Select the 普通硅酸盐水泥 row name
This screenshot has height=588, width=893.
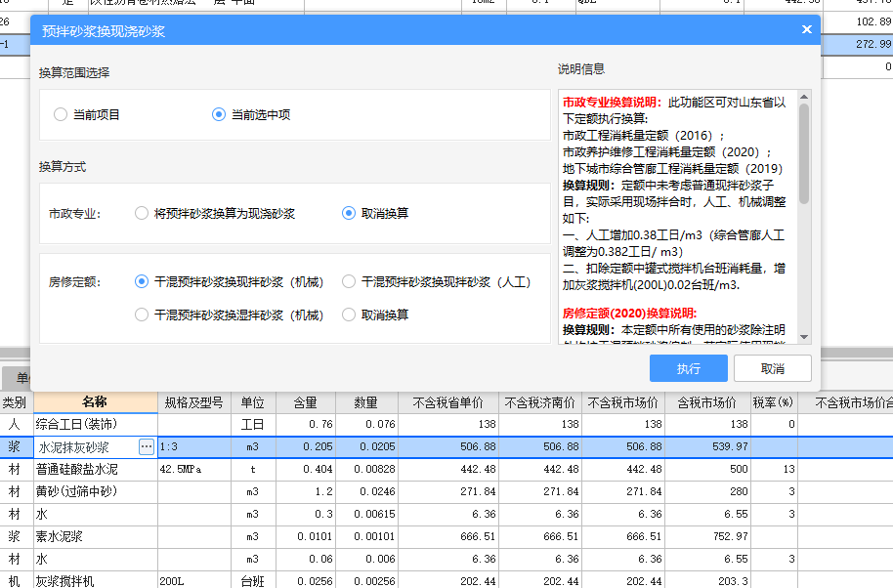point(96,470)
